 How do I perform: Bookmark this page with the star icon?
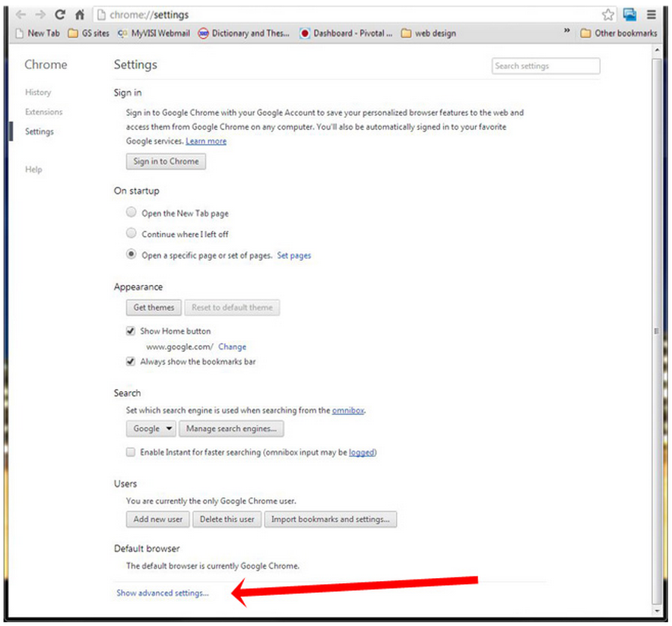click(607, 15)
